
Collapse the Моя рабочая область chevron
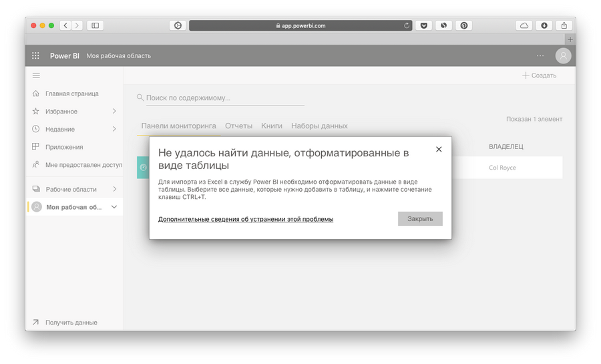coord(114,206)
